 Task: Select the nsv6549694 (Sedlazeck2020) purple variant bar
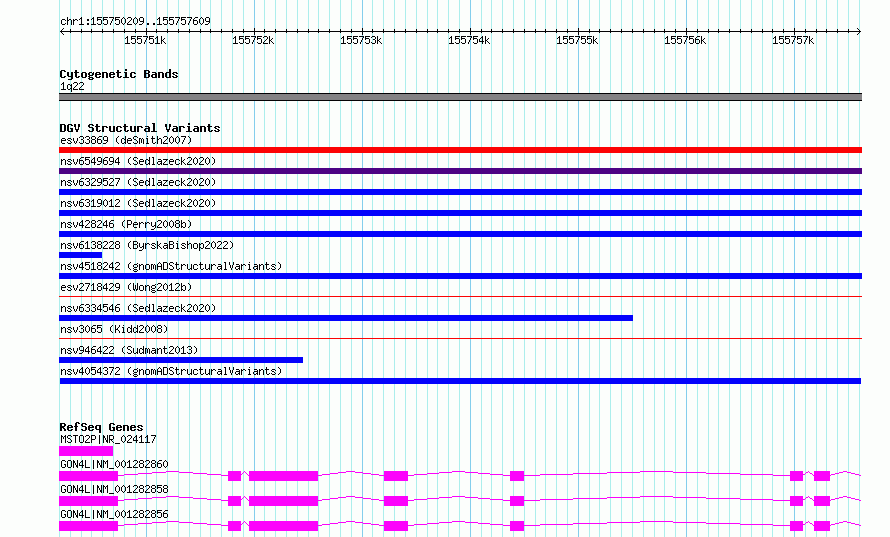(x=460, y=171)
